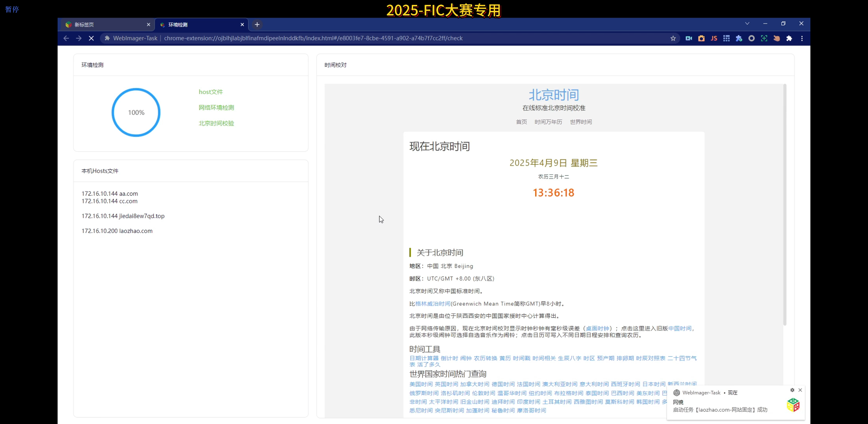Open the Extensions puzzle piece menu
868x424 pixels.
(x=789, y=39)
